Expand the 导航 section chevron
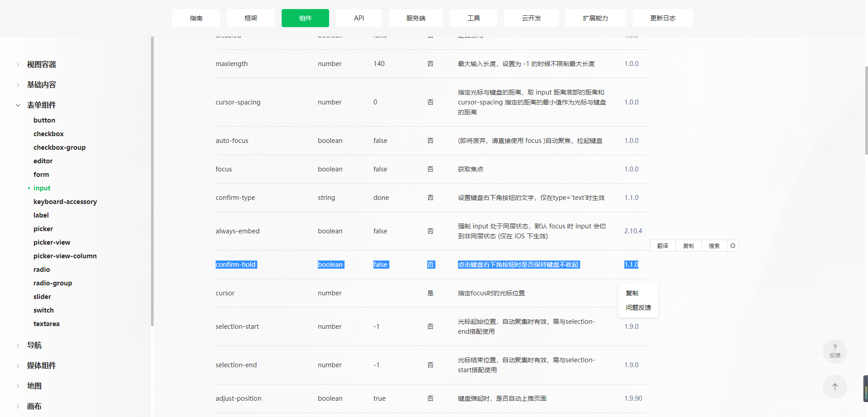This screenshot has width=868, height=417. point(18,346)
